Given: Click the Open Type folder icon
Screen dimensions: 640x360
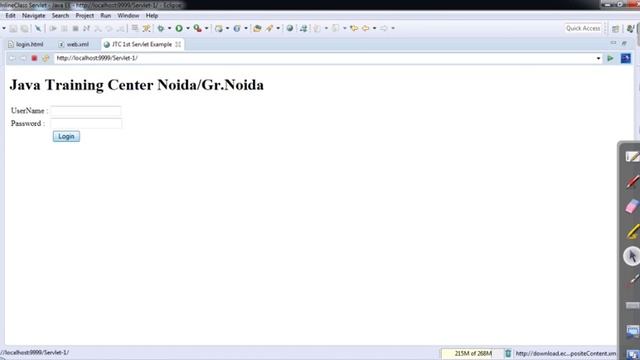Looking at the screenshot, I should [257, 28].
